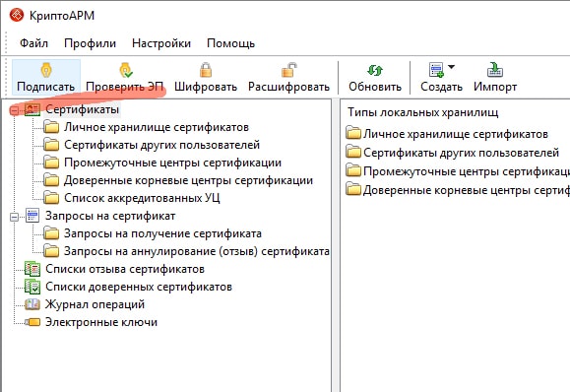The image size is (570, 392).
Task: Click the Обновить button label
Action: point(375,87)
